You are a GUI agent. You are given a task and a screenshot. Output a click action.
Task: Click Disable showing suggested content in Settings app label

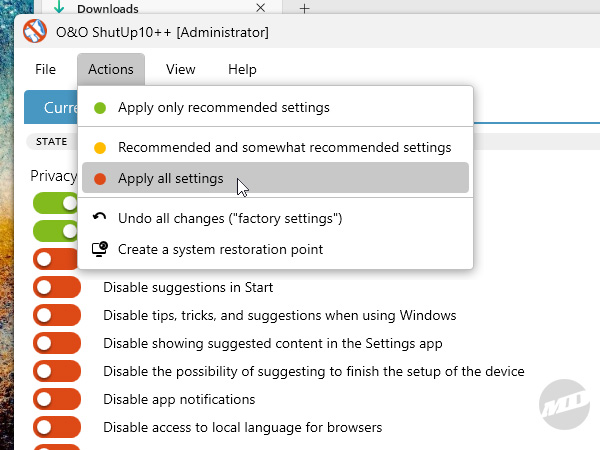pos(272,343)
